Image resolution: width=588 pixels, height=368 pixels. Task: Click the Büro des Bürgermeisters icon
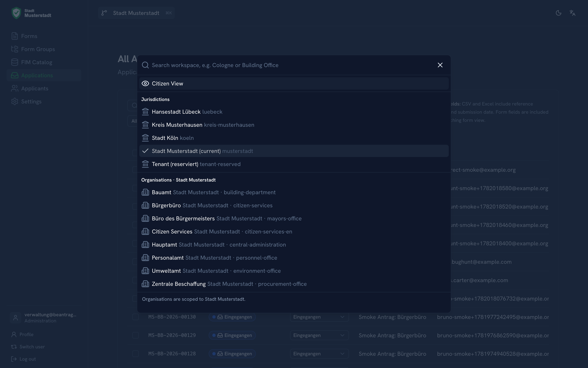point(145,219)
